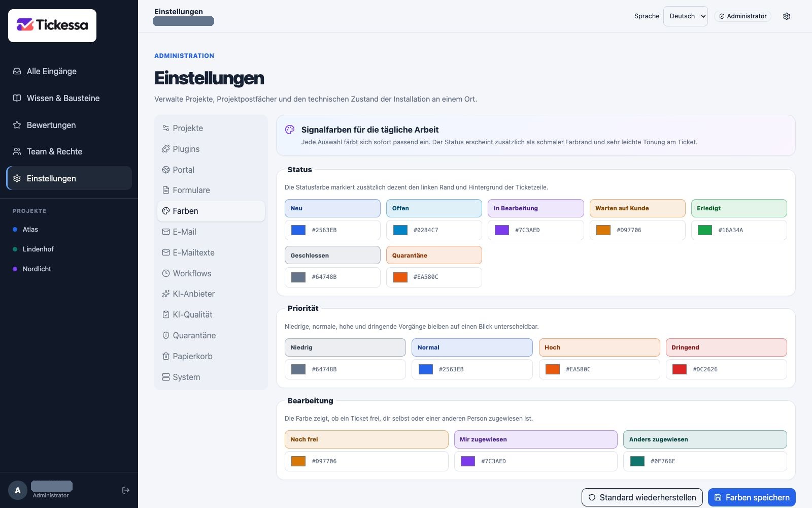Click the Warten auf Kunde preview chip
The width and height of the screenshot is (812, 508).
(637, 208)
